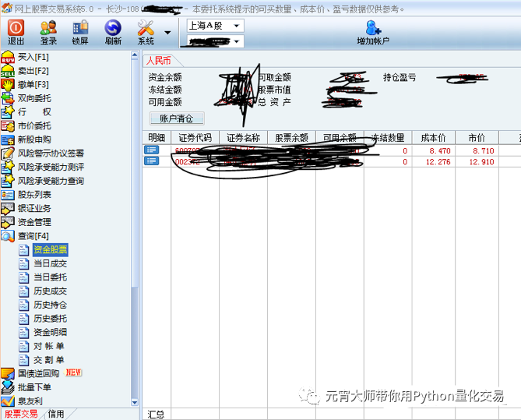Image resolution: width=521 pixels, height=420 pixels.
Task: Open 银证业务 bank transfer item
Action: (26, 209)
